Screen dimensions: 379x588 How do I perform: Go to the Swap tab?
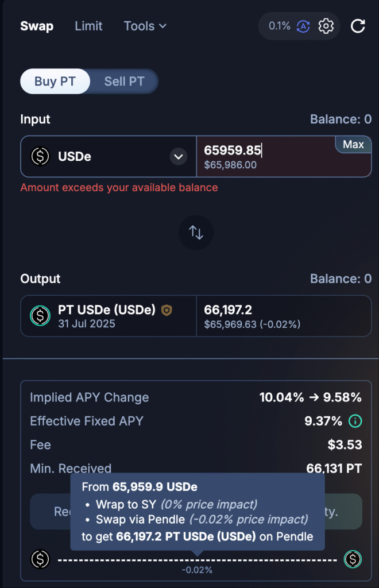pos(37,26)
